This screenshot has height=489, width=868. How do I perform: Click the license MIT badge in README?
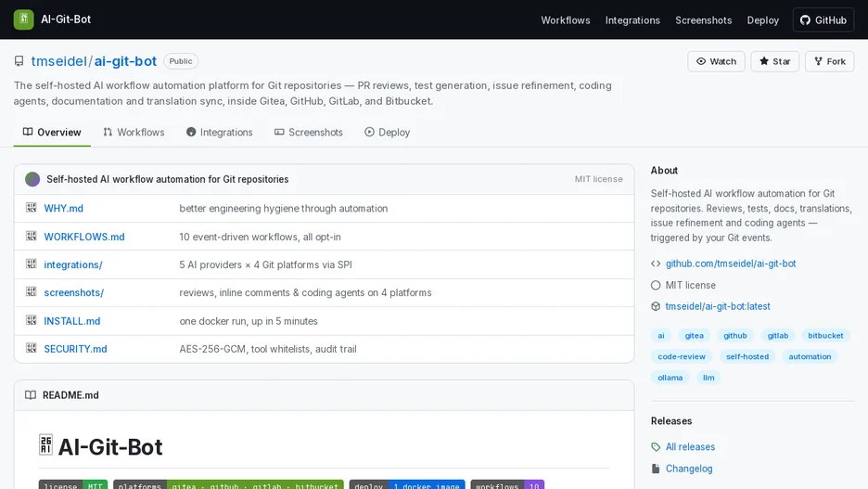click(x=73, y=485)
